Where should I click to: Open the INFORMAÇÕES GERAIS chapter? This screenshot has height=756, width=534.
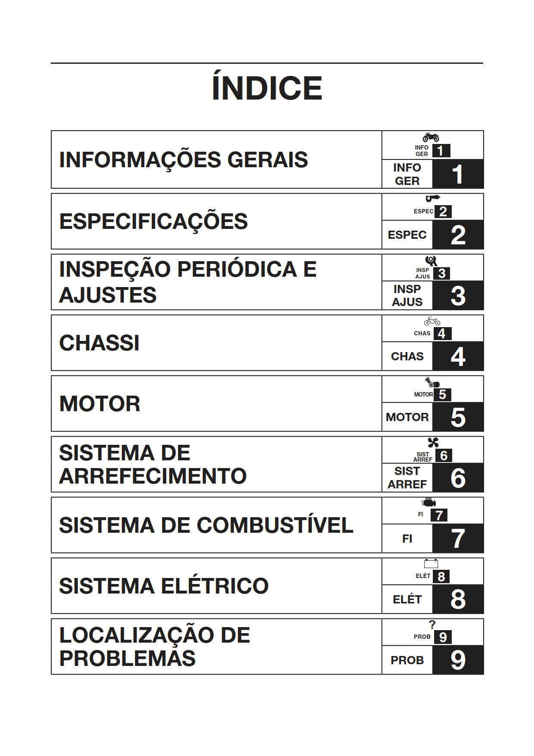pyautogui.click(x=183, y=159)
